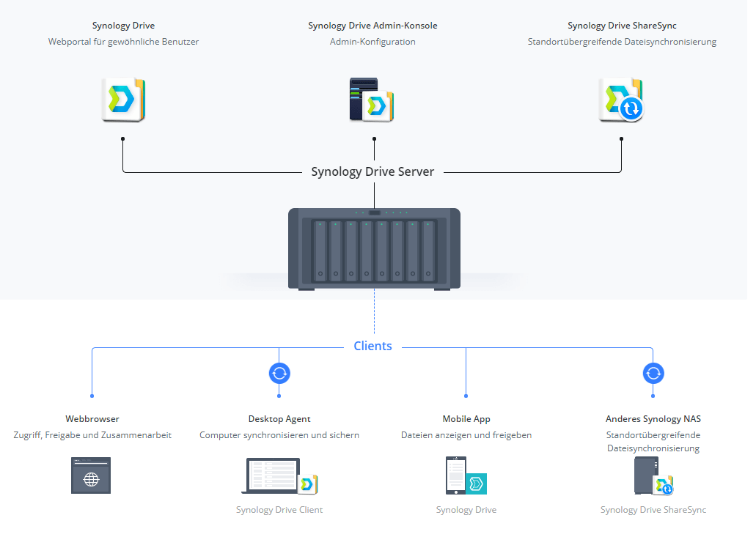
Task: Click the 'Mobile App' heading
Action: [x=466, y=419]
